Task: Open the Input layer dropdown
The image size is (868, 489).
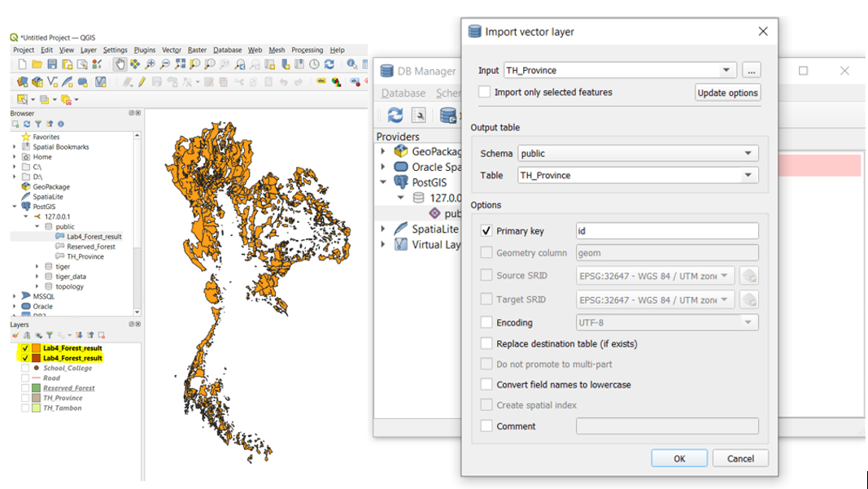Action: pos(726,70)
